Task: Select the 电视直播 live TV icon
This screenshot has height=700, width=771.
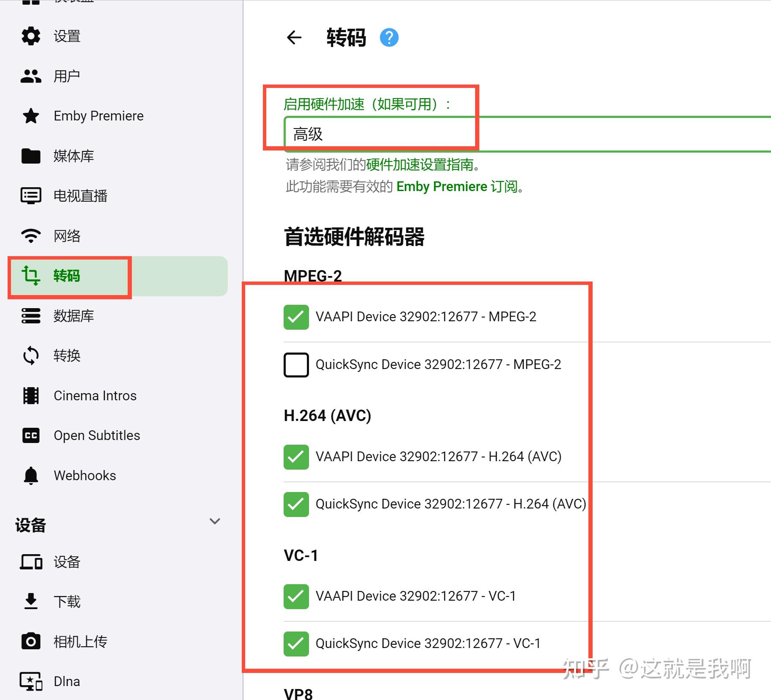Action: (30, 195)
